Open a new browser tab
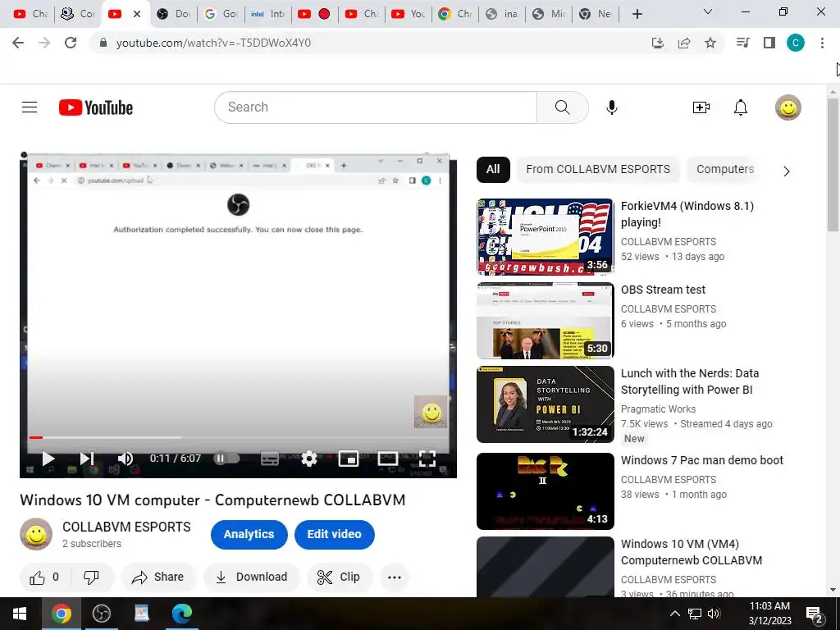The height and width of the screenshot is (630, 840). point(637,14)
